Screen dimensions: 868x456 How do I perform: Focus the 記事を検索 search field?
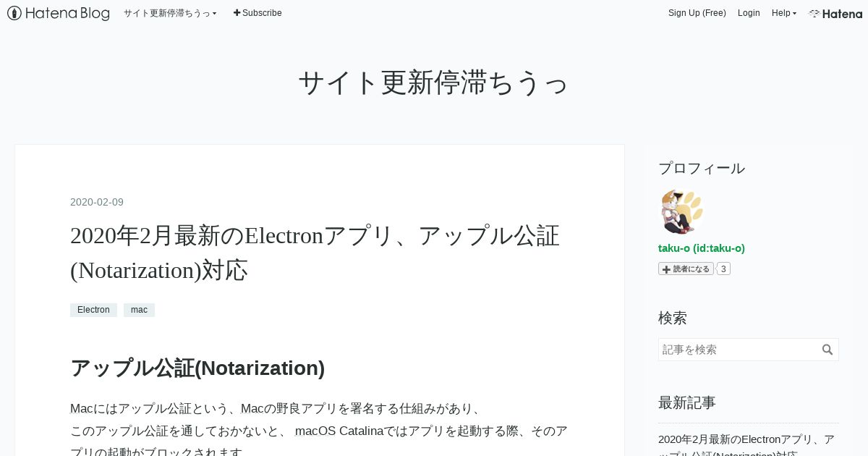(x=739, y=350)
